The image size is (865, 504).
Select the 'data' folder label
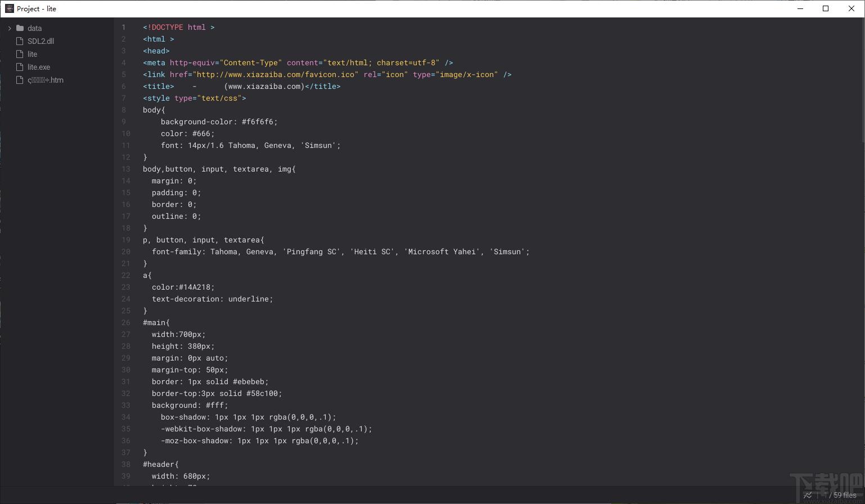[34, 28]
